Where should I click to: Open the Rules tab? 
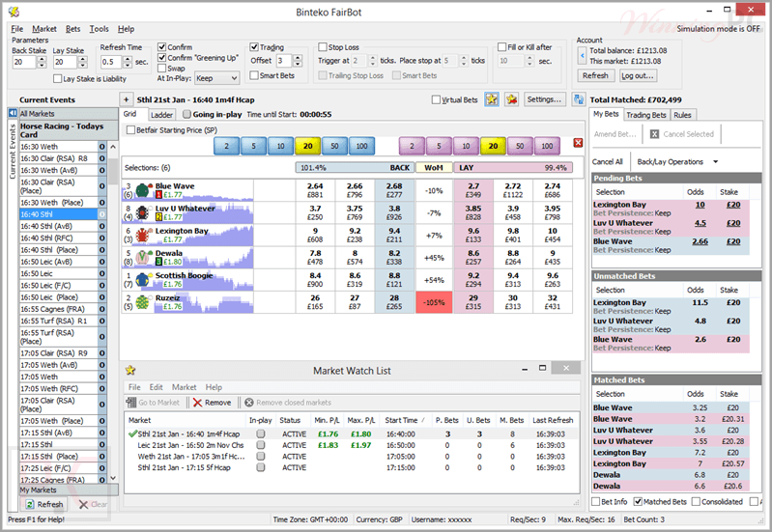[682, 115]
